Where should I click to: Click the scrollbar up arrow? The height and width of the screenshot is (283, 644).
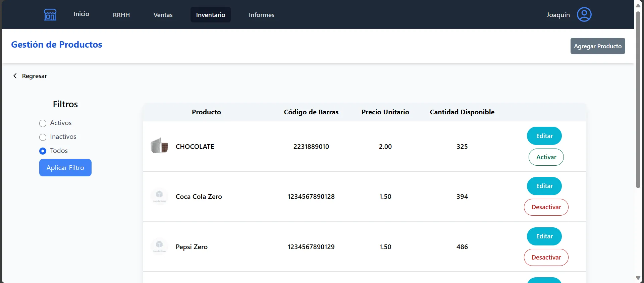pos(638,5)
